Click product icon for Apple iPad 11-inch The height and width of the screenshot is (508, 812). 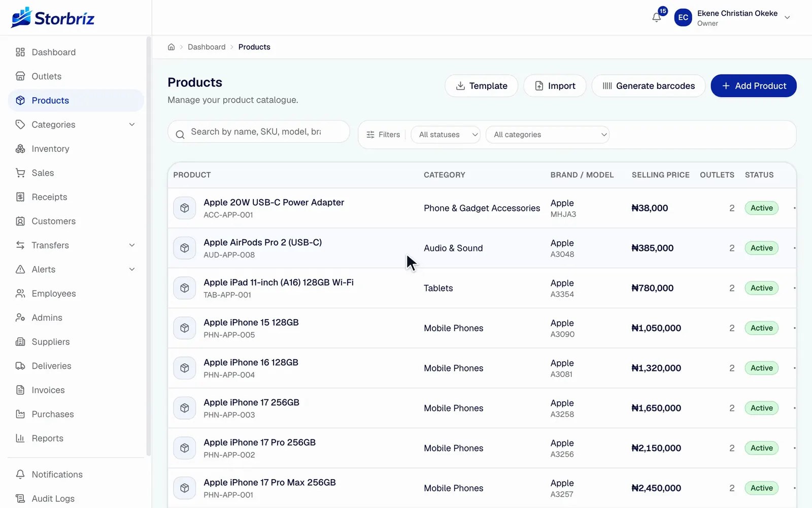185,288
